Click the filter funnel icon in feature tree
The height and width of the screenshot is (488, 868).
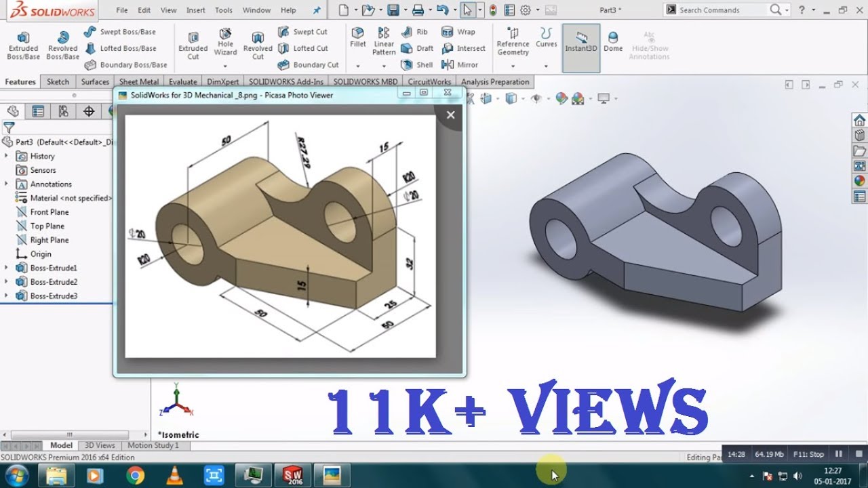click(9, 127)
